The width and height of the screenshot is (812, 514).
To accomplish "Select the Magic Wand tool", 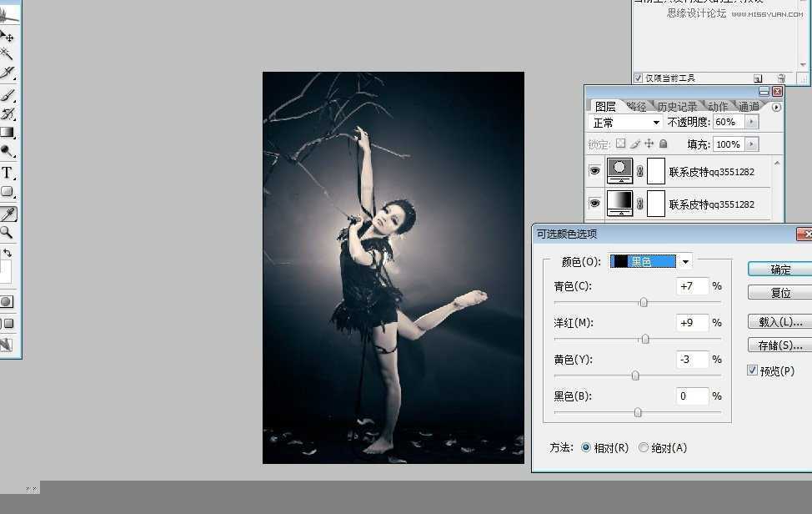I will pos(7,54).
